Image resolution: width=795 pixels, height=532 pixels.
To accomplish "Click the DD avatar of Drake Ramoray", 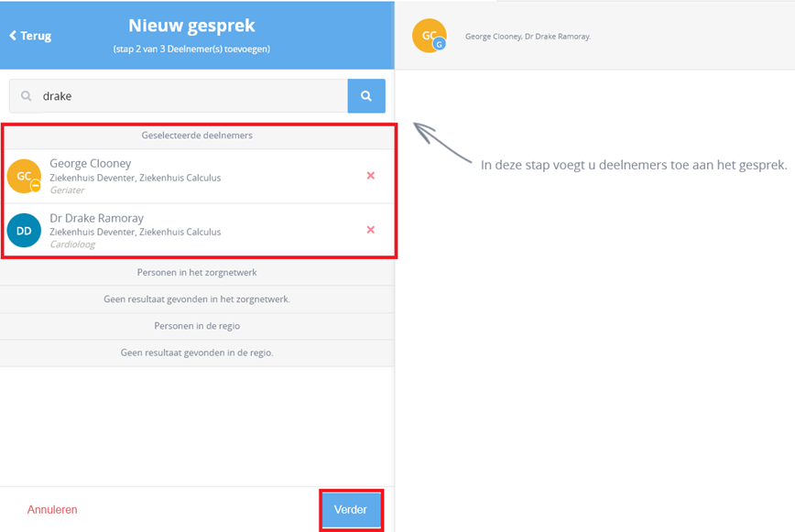I will pos(24,231).
